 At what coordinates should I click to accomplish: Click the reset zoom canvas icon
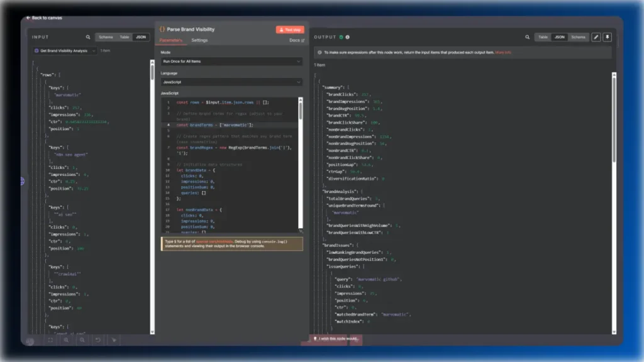point(97,340)
